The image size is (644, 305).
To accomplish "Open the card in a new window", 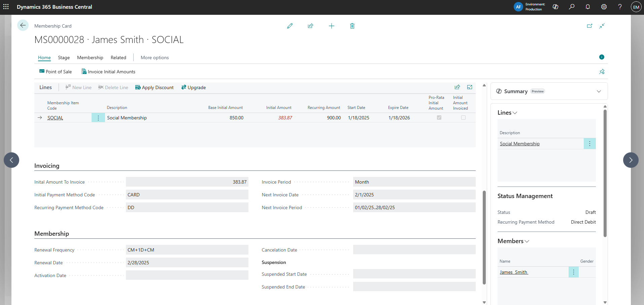I will (x=589, y=26).
